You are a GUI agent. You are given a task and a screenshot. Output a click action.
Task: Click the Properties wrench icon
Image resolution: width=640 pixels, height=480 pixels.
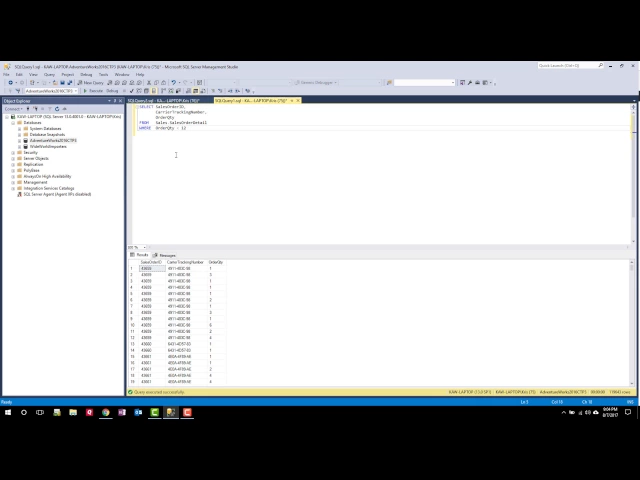point(470,82)
